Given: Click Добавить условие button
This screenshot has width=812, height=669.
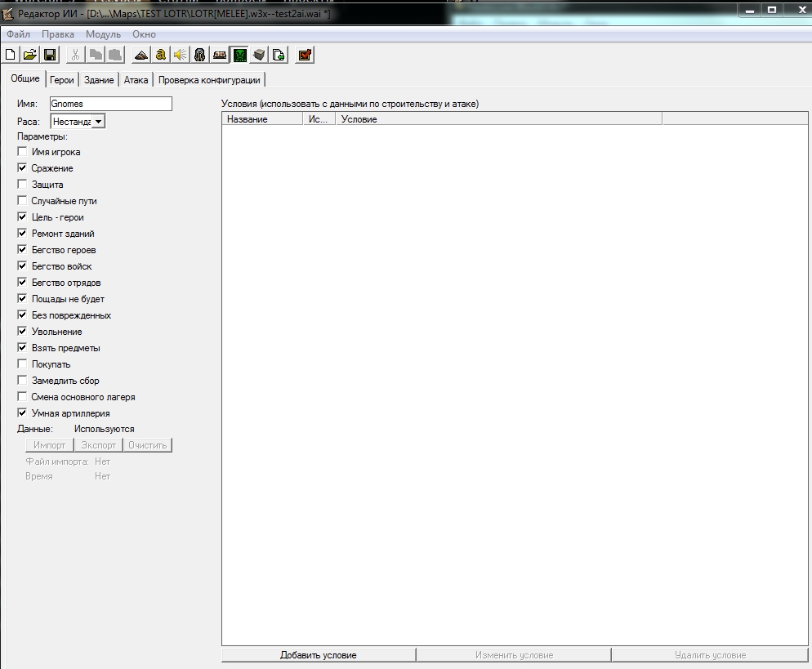Looking at the screenshot, I should 319,655.
